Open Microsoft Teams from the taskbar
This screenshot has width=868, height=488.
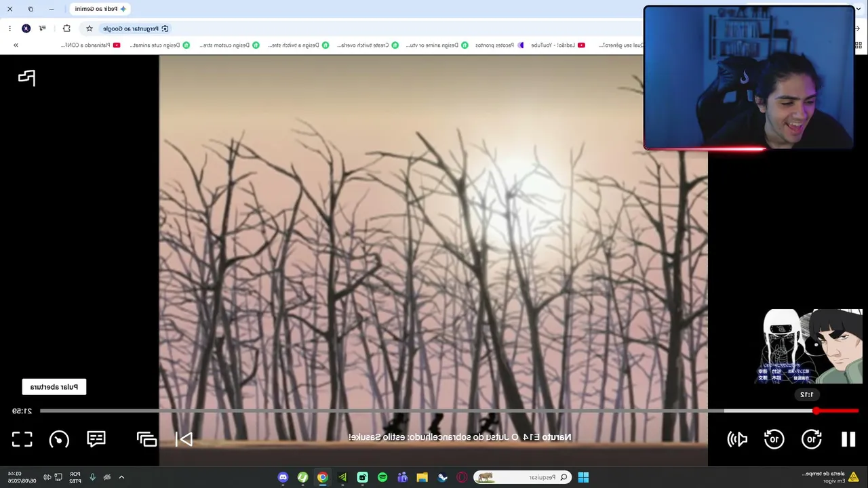pos(403,477)
